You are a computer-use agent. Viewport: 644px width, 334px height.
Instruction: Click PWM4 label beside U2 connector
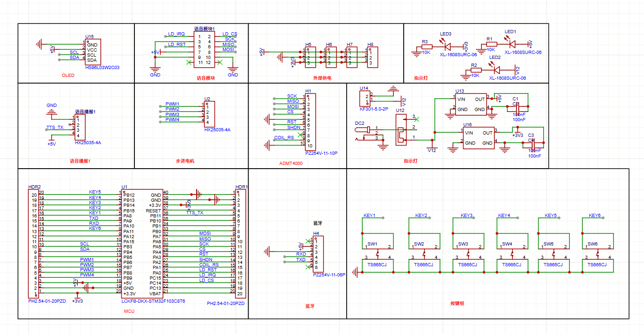173,120
